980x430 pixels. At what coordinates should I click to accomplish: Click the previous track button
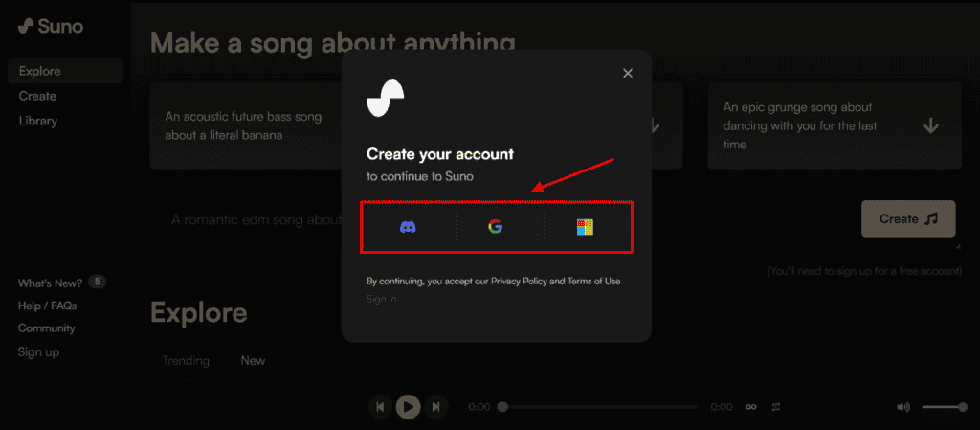(380, 407)
